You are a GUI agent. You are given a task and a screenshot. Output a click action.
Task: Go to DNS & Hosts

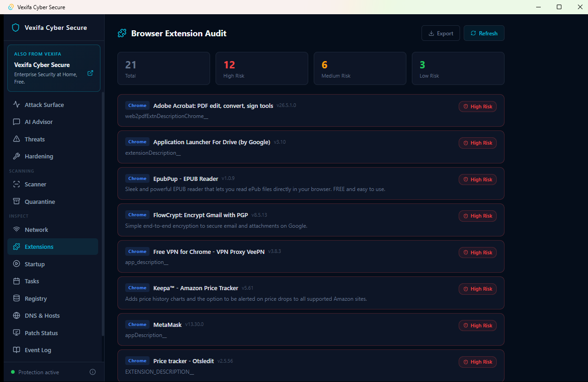coord(53,315)
